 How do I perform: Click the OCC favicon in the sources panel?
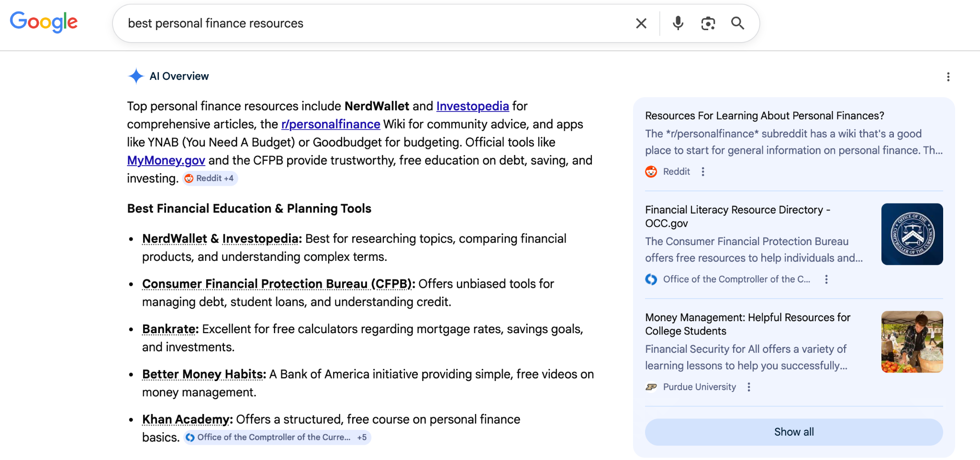coord(651,279)
